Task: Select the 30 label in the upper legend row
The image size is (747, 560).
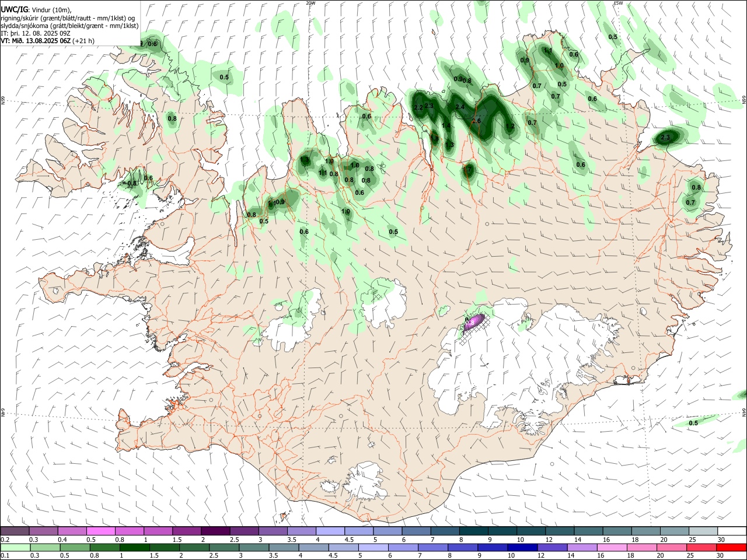Action: pyautogui.click(x=721, y=540)
